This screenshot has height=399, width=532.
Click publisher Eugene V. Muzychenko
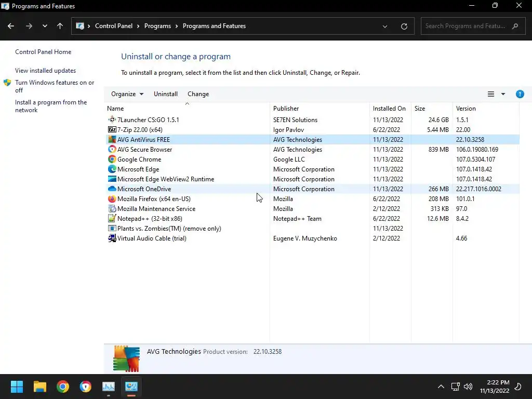pos(305,238)
